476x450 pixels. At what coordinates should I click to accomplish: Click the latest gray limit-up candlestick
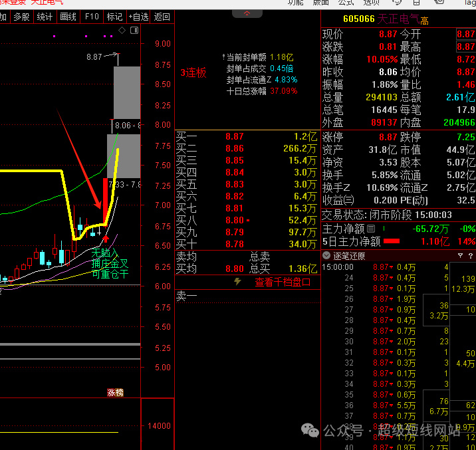click(x=127, y=92)
